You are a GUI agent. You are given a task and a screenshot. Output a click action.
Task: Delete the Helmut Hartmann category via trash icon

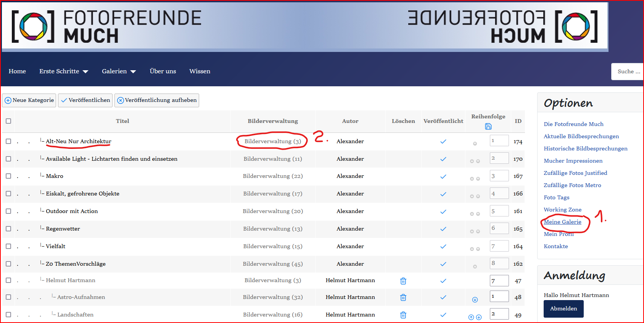(x=403, y=281)
